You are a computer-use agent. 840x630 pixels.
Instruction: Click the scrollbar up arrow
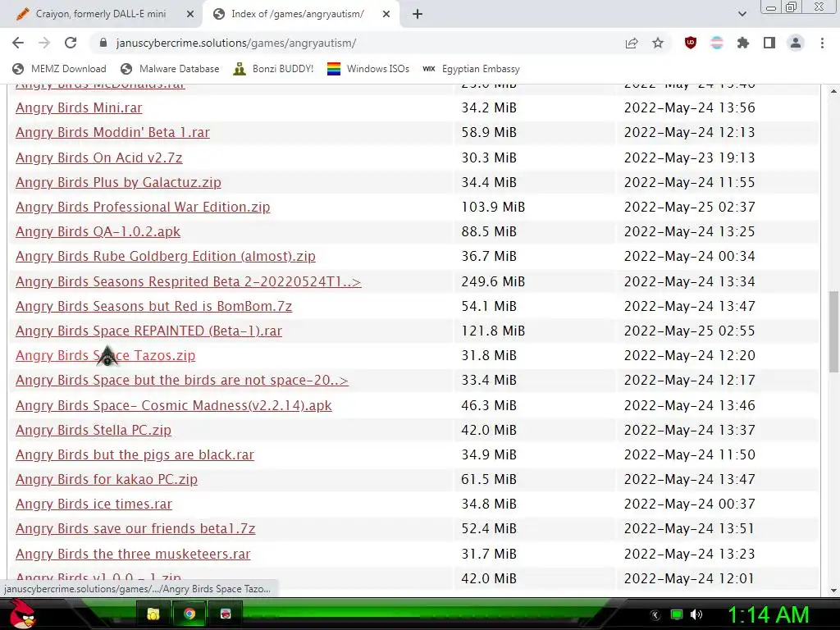pos(833,91)
